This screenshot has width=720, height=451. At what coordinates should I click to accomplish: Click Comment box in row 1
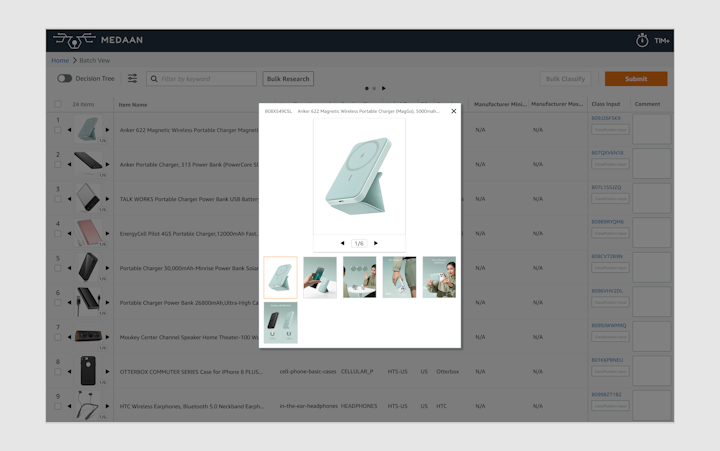click(x=652, y=129)
